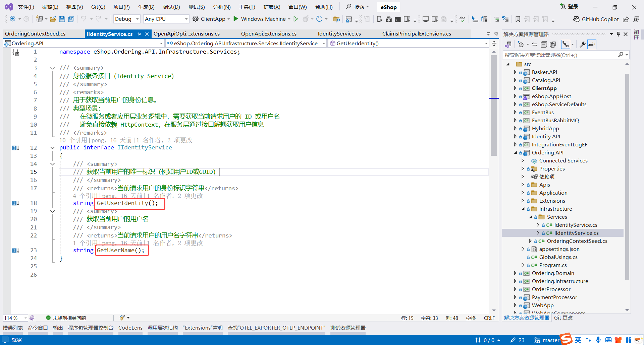The height and width of the screenshot is (345, 644).
Task: Toggle file nesting view in Solution Explorer
Action: 566,45
